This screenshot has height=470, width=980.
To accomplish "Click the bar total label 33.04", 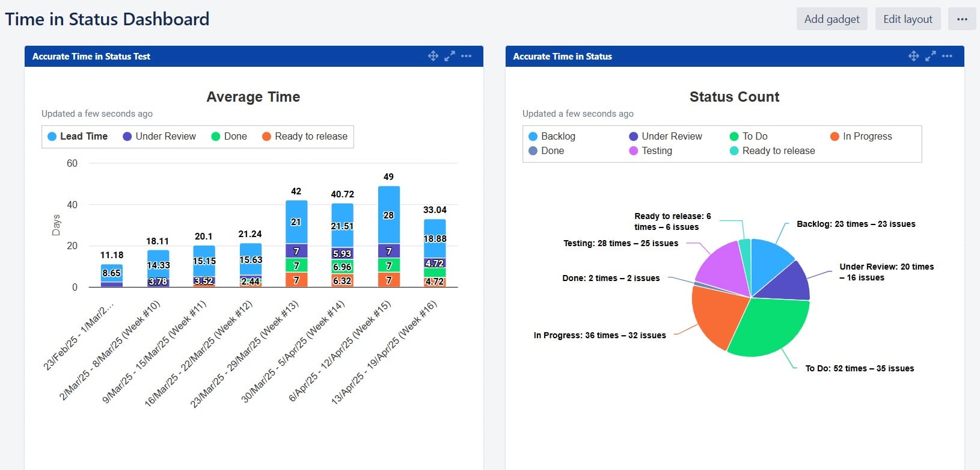I will (x=435, y=210).
